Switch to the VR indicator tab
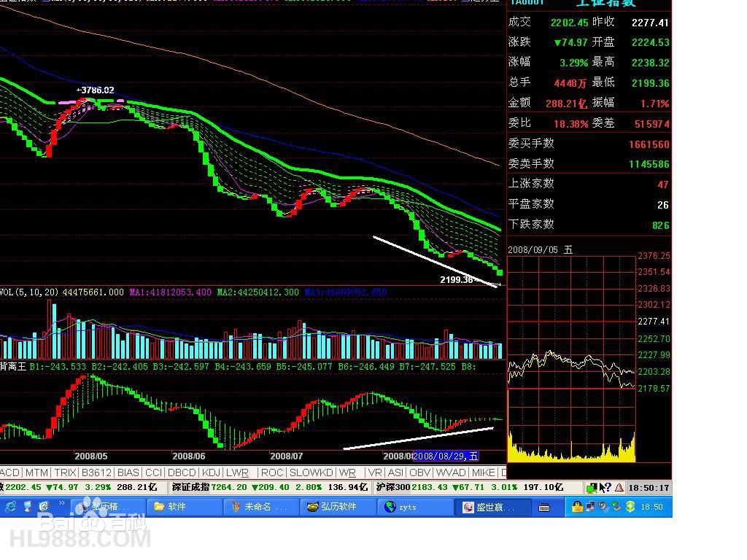Screen dimensions: 747x560 (375, 472)
